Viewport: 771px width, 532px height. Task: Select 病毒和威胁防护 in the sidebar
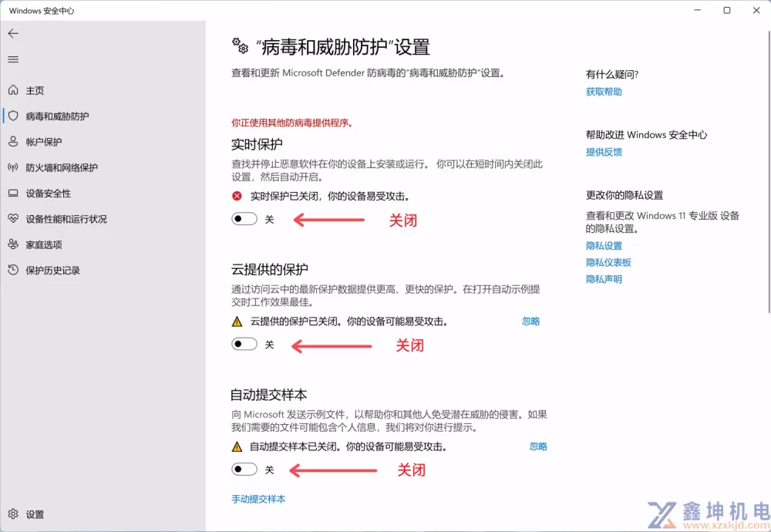tap(103, 116)
